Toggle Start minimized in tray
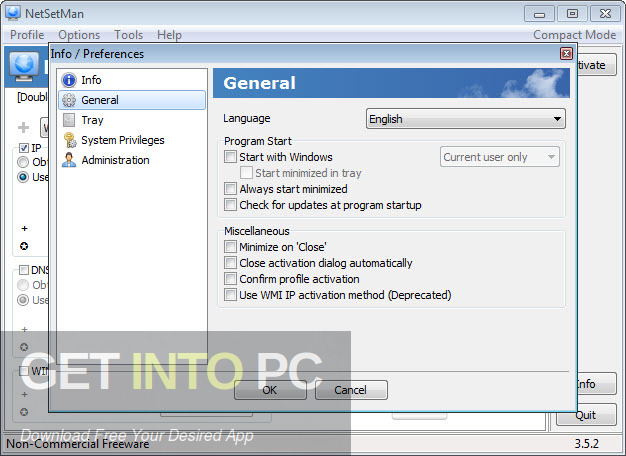The height and width of the screenshot is (456, 626). click(x=246, y=172)
